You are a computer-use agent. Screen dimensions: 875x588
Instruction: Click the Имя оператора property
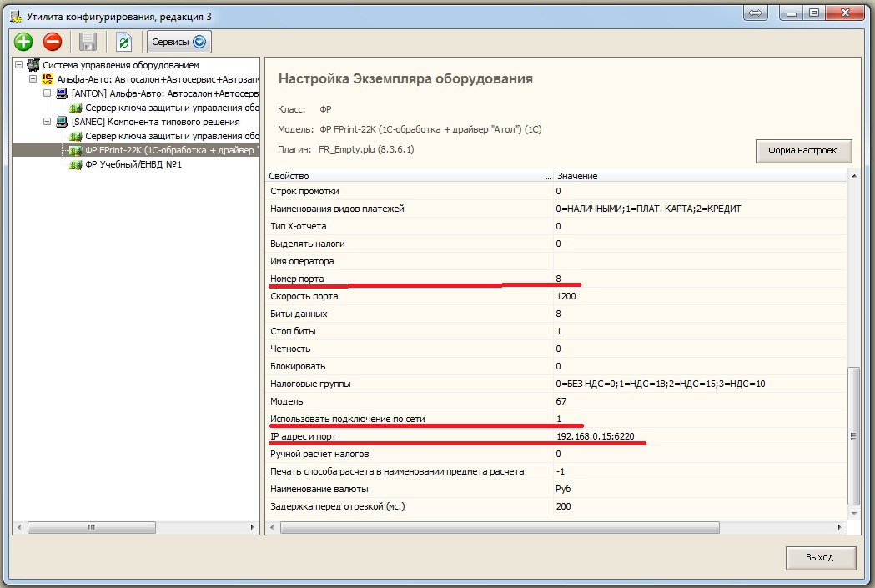point(302,261)
